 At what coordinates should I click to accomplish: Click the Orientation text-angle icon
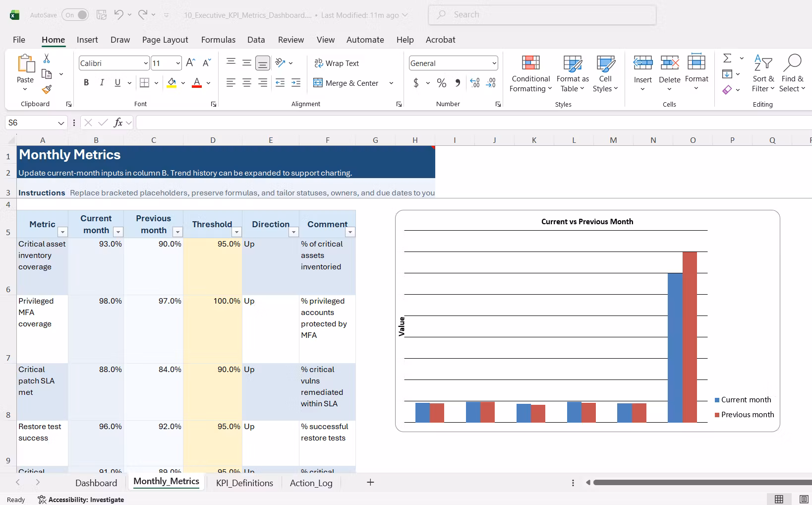pos(281,63)
